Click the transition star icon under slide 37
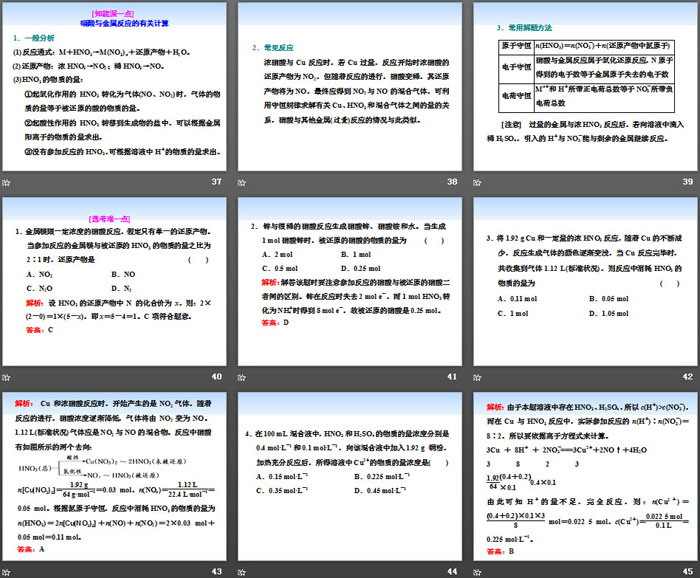 pyautogui.click(x=7, y=182)
